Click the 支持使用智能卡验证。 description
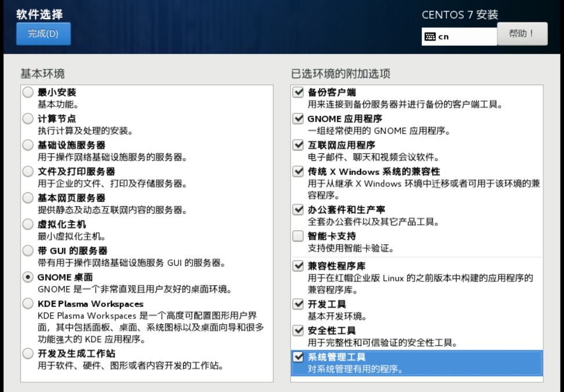 click(351, 248)
